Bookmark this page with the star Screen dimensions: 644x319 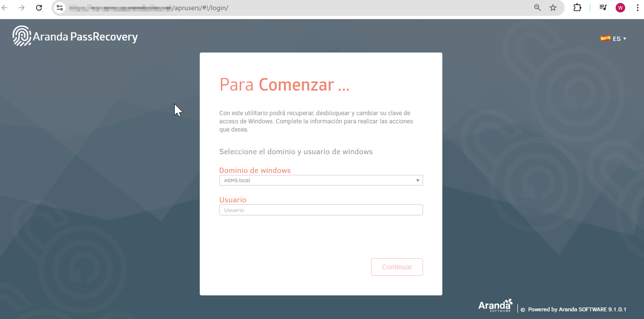553,8
